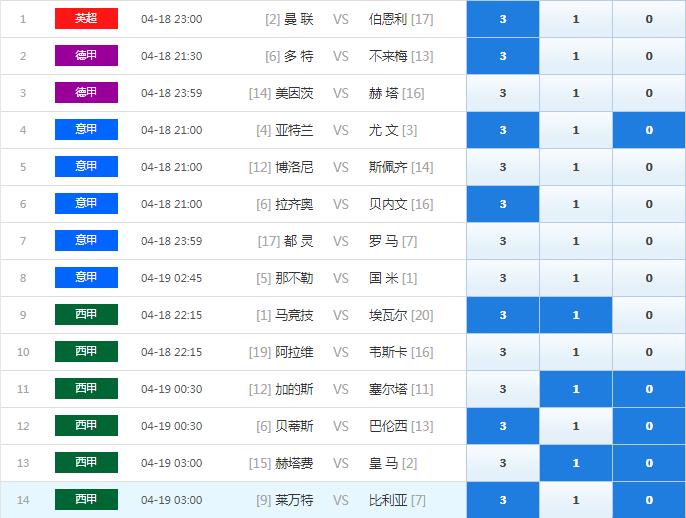Deselect the 0 option for 莱万特 vs 比利亚

(649, 500)
